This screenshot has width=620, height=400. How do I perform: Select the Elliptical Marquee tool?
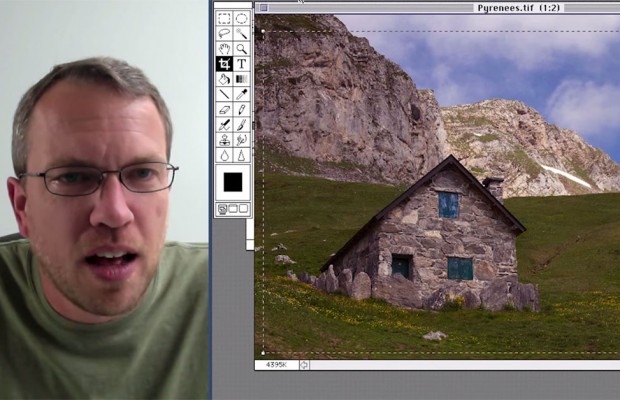pyautogui.click(x=241, y=18)
